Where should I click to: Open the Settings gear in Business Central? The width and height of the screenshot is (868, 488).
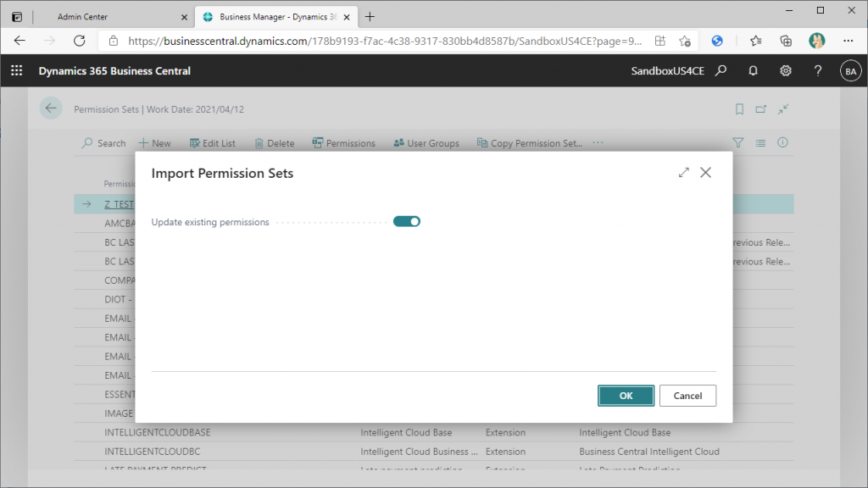point(786,71)
